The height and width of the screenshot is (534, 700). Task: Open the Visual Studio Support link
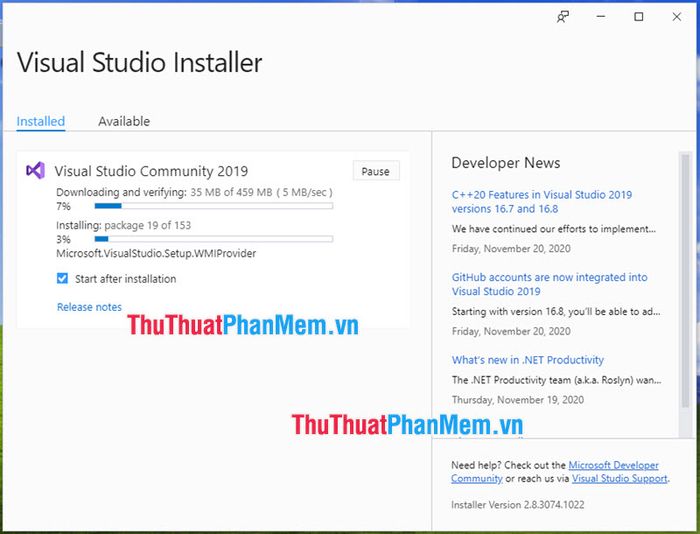[620, 478]
